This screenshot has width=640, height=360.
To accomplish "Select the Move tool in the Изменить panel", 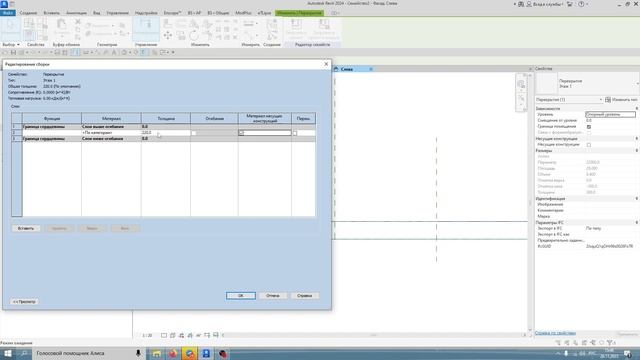I will pos(167,36).
